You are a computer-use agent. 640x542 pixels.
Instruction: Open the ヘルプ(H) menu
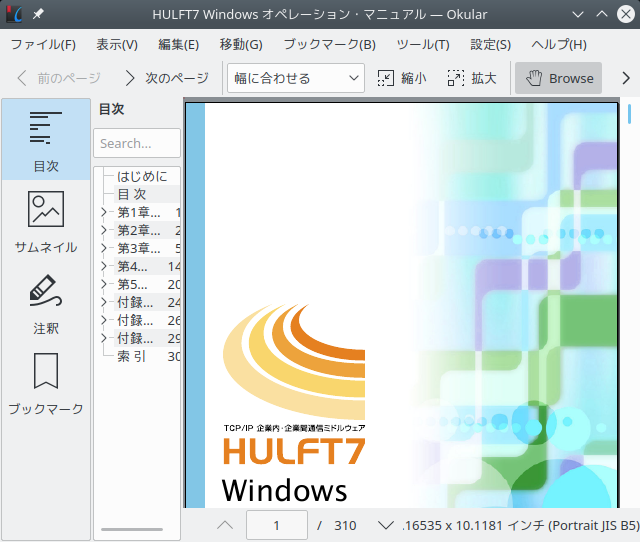559,44
